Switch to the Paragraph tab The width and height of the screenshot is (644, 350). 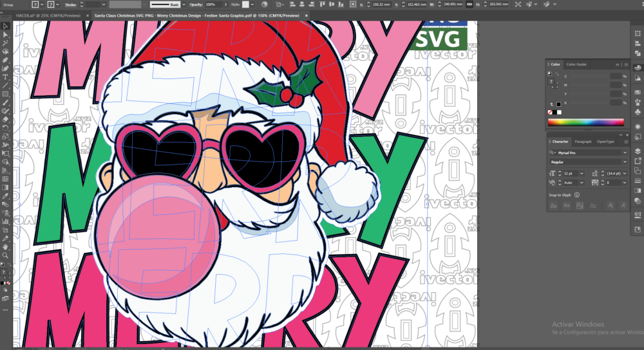(583, 142)
